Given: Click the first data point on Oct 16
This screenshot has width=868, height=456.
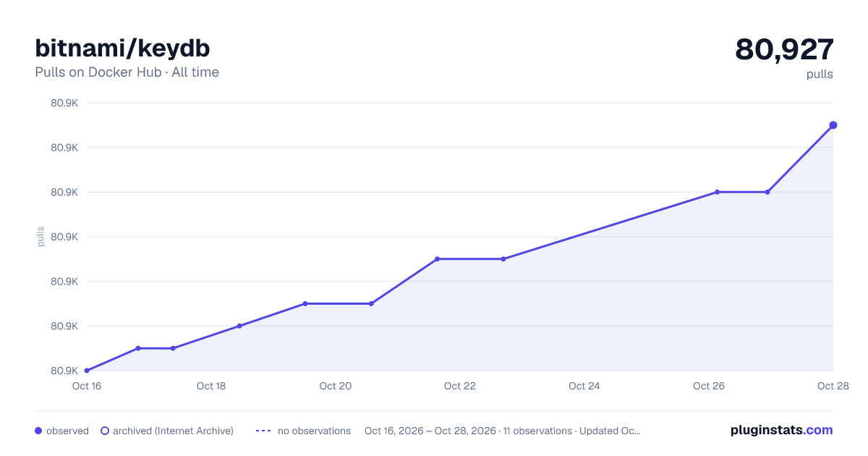Looking at the screenshot, I should pos(87,371).
